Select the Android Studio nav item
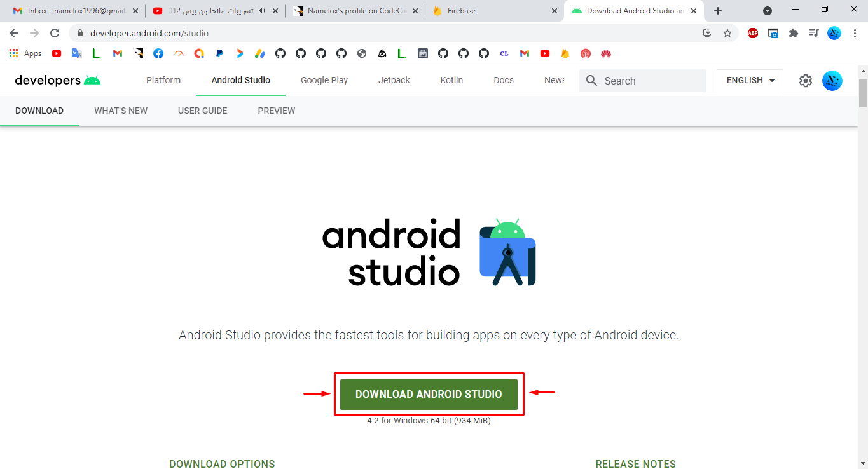The image size is (868, 469). click(x=240, y=80)
